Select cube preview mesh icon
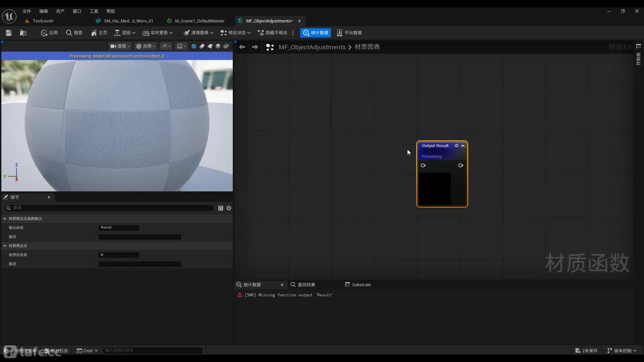The height and width of the screenshot is (362, 644). [218, 46]
